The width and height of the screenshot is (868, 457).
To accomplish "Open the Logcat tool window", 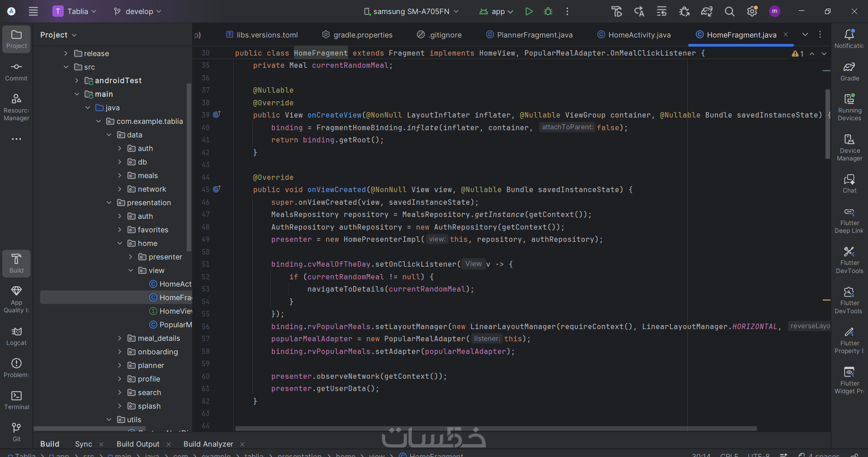I will 16,336.
